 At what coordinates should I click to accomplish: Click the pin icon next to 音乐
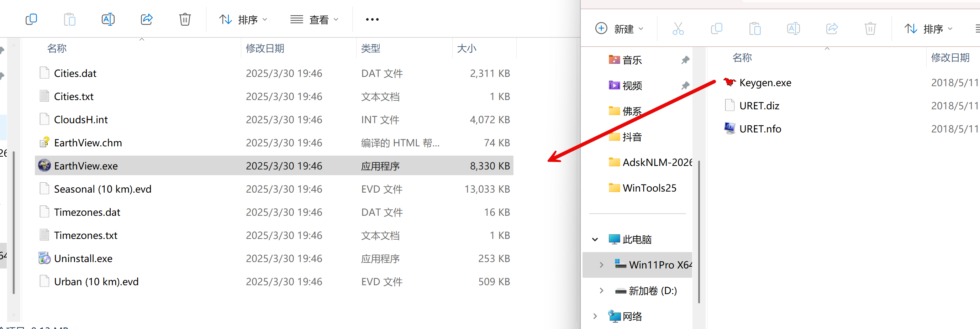[x=685, y=60]
